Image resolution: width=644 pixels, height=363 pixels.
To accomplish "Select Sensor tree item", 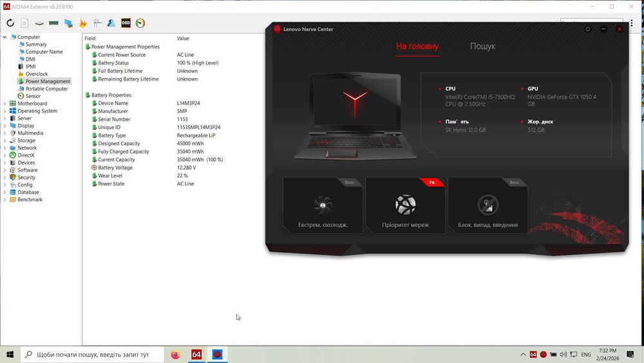I will 33,96.
